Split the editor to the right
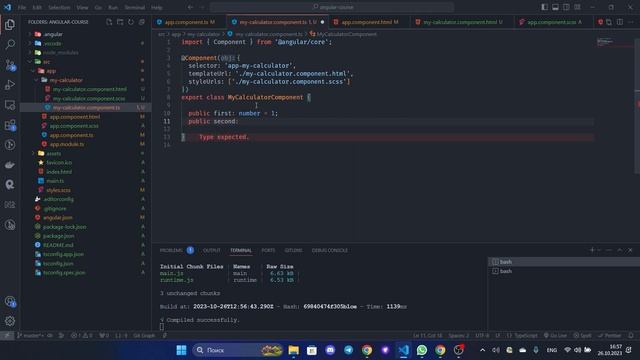The width and height of the screenshot is (640, 360). (x=620, y=22)
